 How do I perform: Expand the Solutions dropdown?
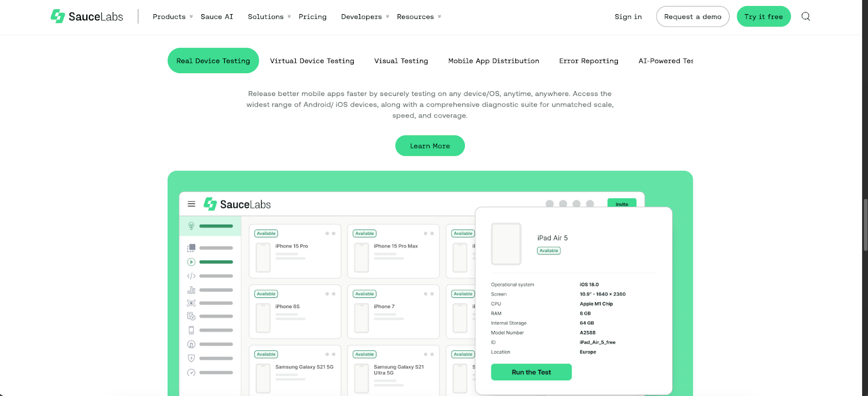pyautogui.click(x=269, y=17)
